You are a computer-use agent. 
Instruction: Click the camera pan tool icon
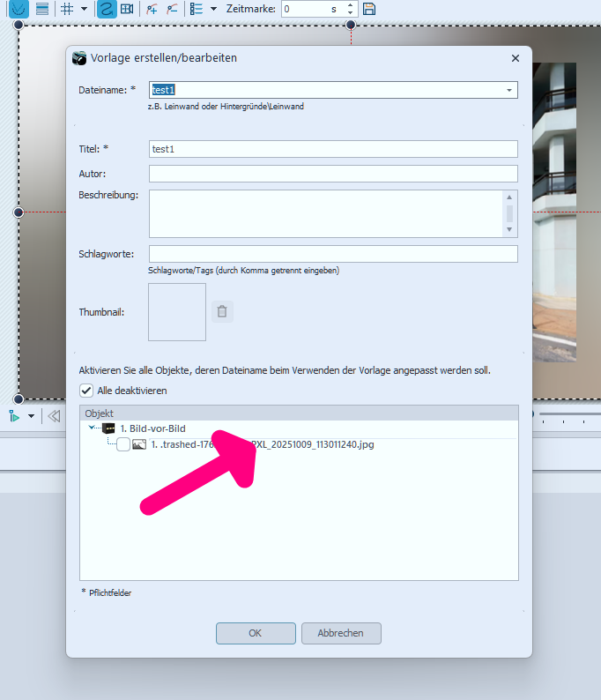click(127, 9)
